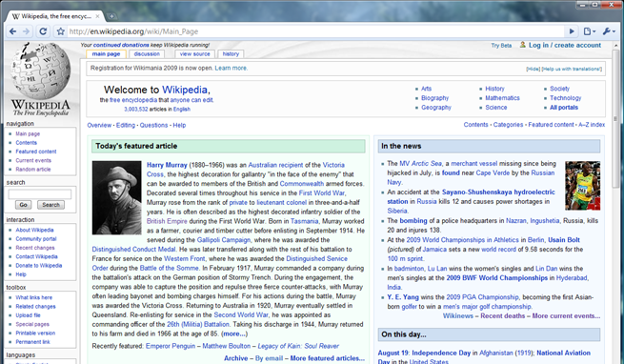The image size is (624, 364).
Task: Open the Harry Murray article link
Action: click(x=167, y=165)
